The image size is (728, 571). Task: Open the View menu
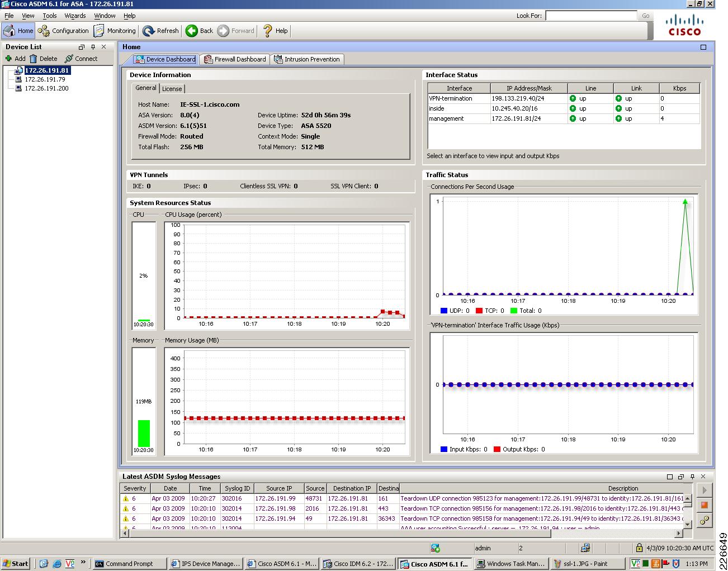(28, 16)
